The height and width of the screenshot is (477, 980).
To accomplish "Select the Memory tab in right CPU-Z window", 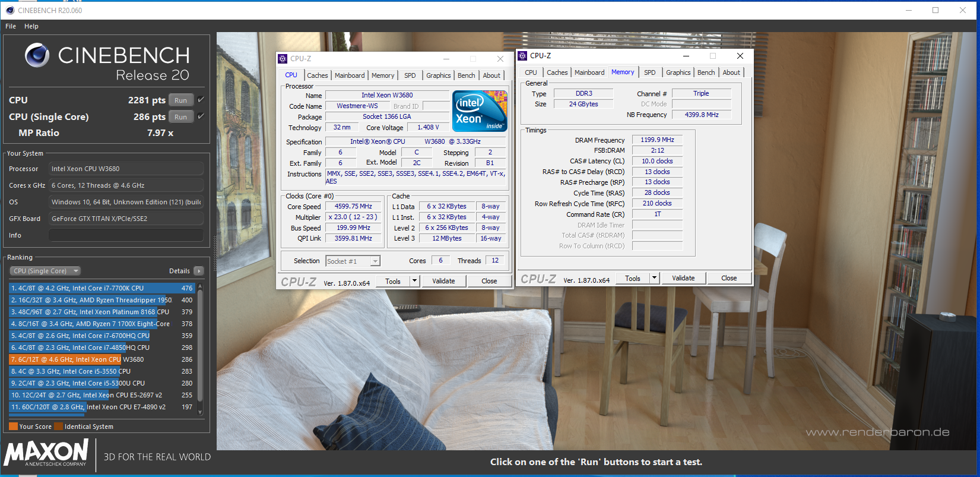I will [x=623, y=72].
